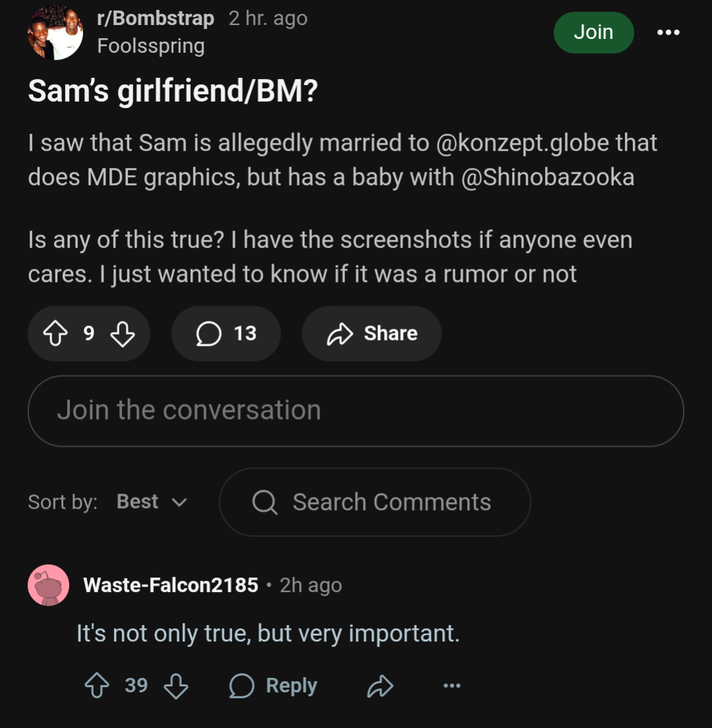712x728 pixels.
Task: Click the Join the conversation field
Action: 355,411
